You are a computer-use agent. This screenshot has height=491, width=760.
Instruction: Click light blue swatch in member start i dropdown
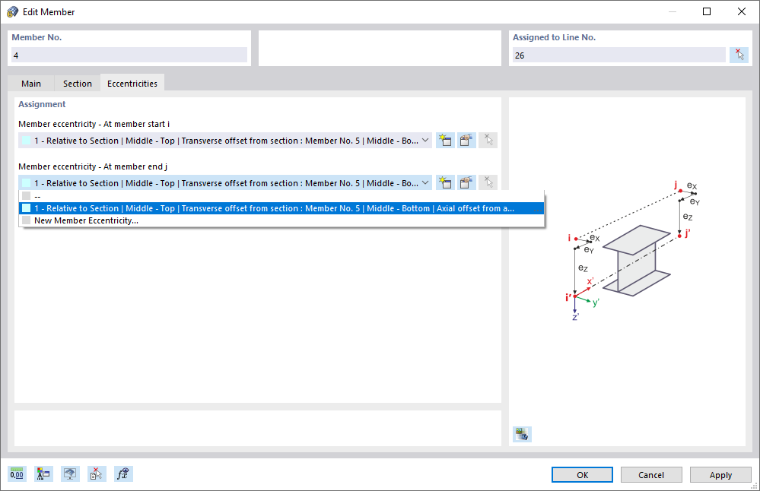(x=26, y=141)
